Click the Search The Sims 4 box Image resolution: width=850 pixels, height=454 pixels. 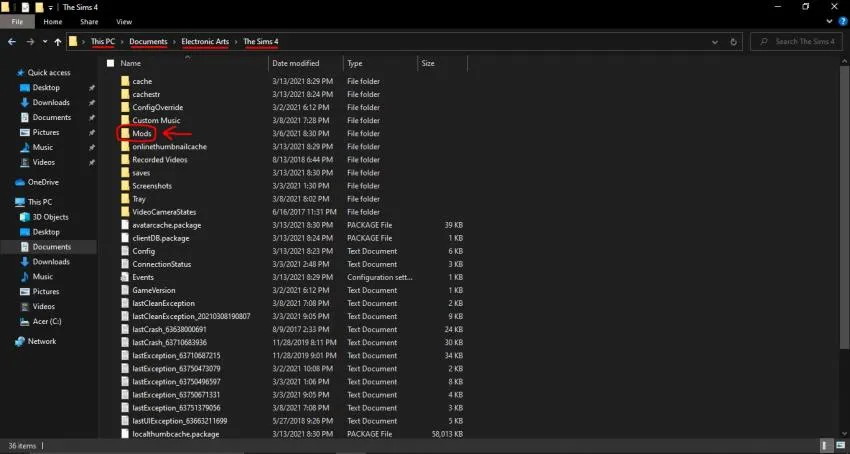click(796, 42)
